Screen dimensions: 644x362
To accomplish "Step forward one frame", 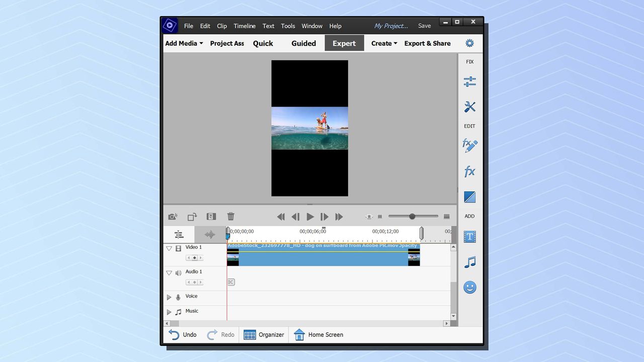I will point(325,217).
